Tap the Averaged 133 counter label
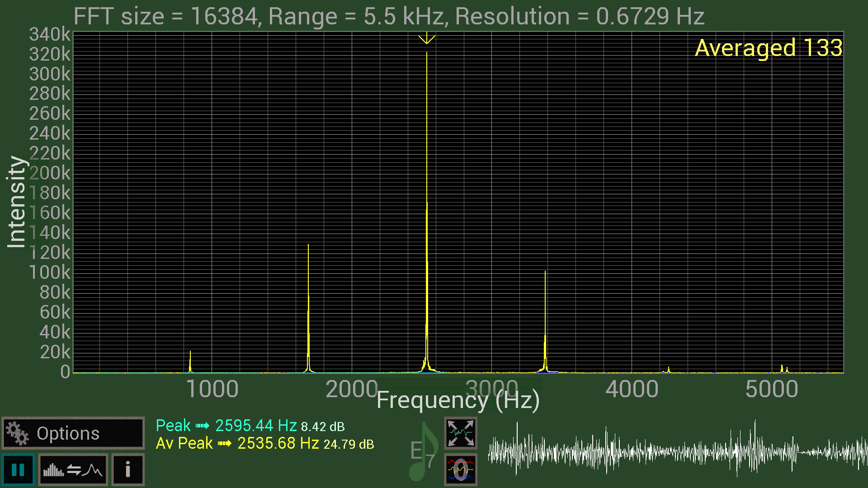Screen dimensions: 868x488 768,48
